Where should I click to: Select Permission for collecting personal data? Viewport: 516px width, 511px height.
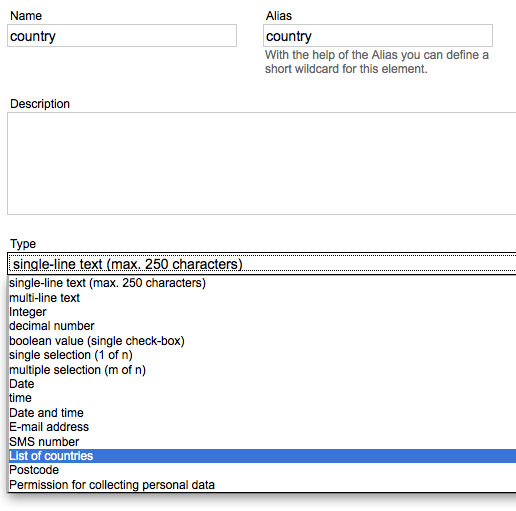coord(262,485)
